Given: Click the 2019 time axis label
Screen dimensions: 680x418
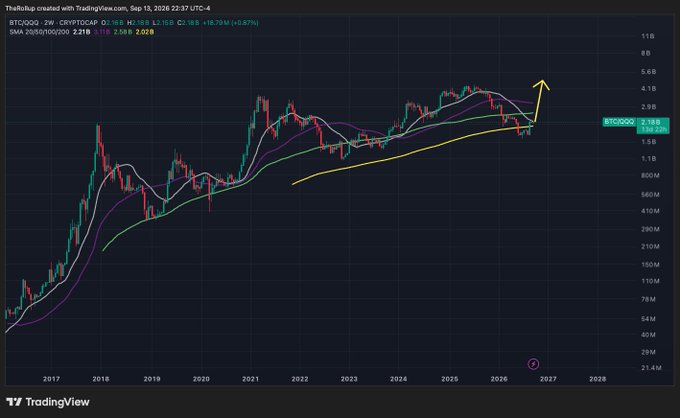Looking at the screenshot, I should point(152,379).
